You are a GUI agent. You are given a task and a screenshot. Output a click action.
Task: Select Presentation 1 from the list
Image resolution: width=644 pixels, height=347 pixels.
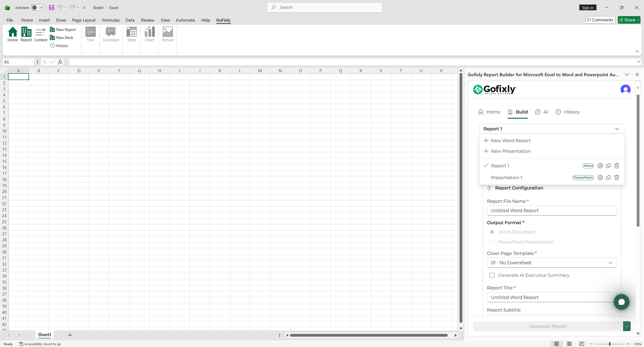tap(506, 178)
